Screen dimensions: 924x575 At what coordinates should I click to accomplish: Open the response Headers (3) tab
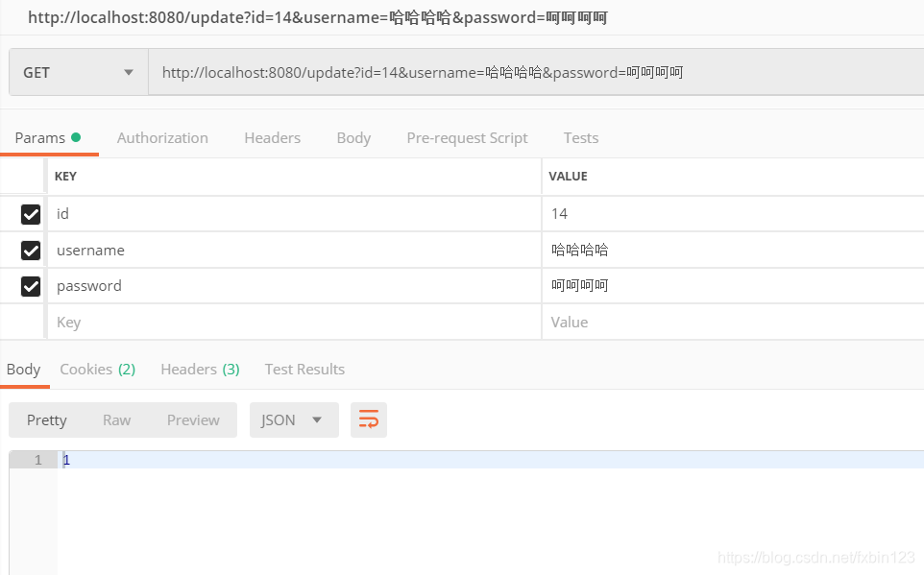[201, 370]
